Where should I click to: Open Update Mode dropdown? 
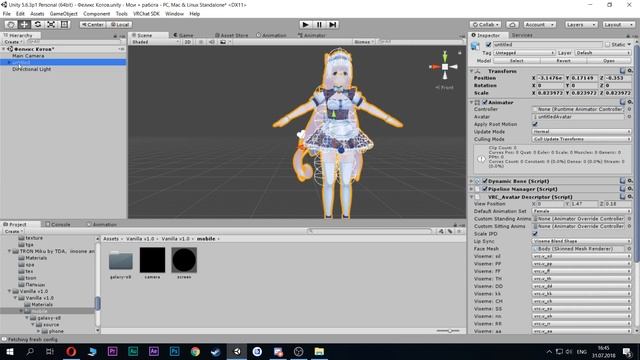pos(582,131)
